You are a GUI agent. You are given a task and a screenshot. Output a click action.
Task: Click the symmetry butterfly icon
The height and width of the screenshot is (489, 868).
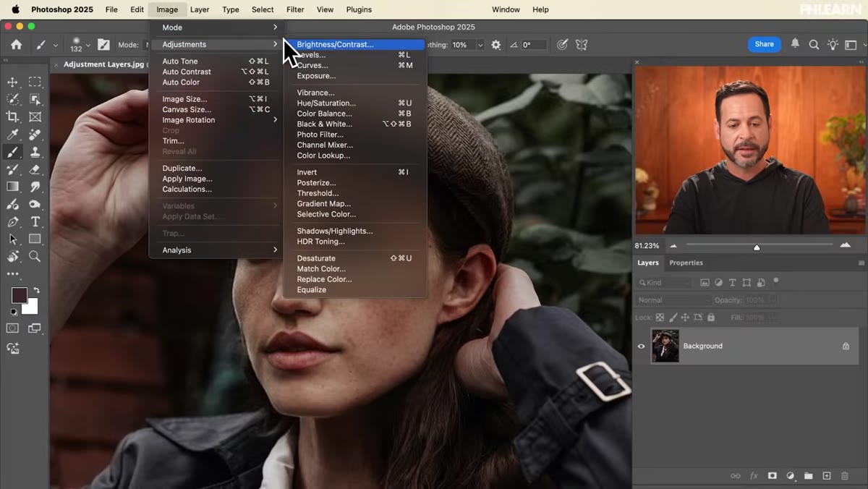coord(581,45)
